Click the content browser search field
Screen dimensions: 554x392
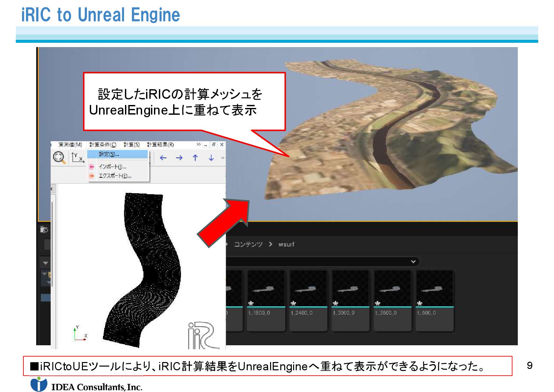pyautogui.click(x=322, y=262)
